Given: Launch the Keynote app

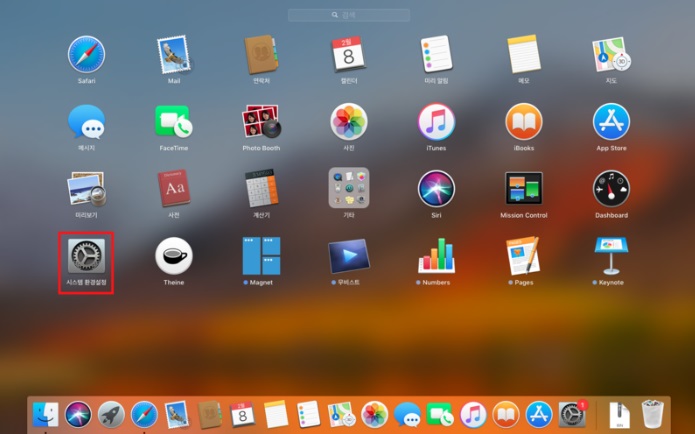Looking at the screenshot, I should (x=611, y=256).
